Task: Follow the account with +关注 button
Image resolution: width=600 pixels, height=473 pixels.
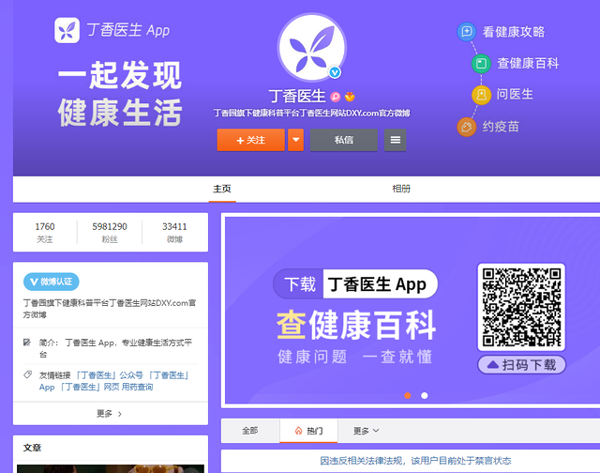Action: (251, 140)
